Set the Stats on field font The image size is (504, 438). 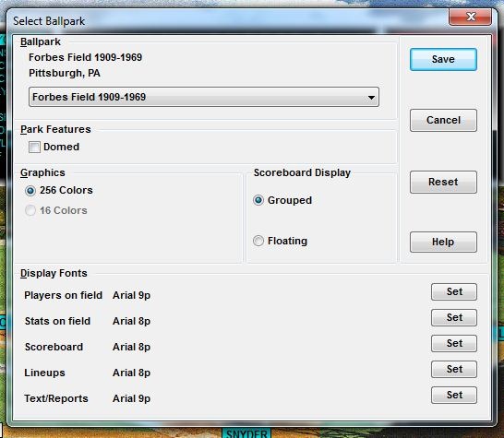point(454,317)
